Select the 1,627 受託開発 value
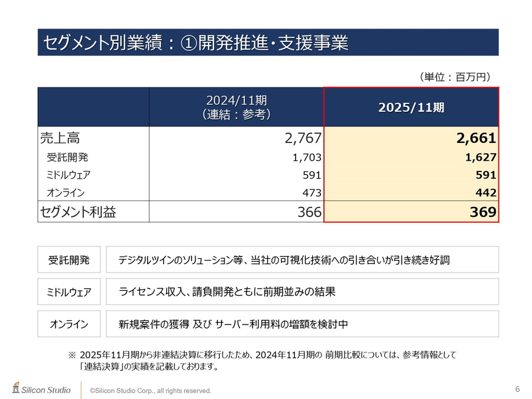 [x=479, y=157]
